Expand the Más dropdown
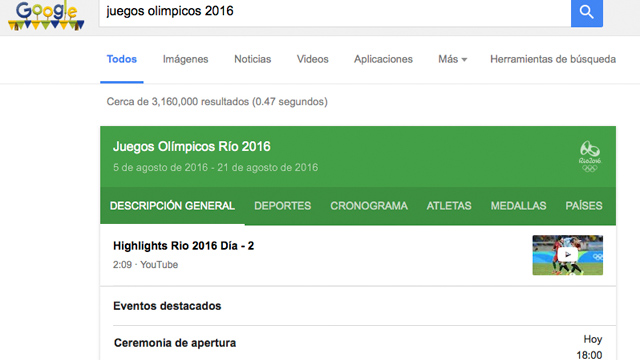Screen dimensions: 640x360 (x=452, y=59)
